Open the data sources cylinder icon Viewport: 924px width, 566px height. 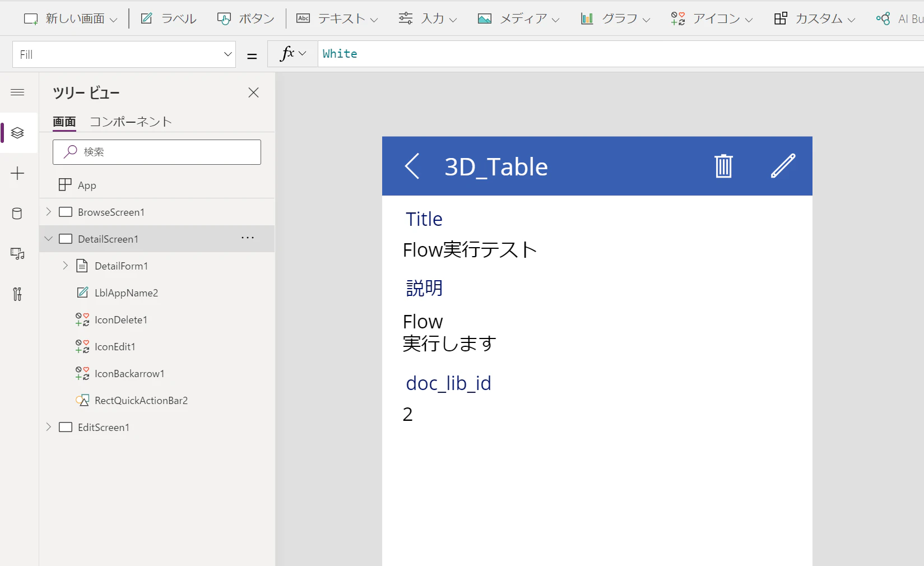pos(17,214)
